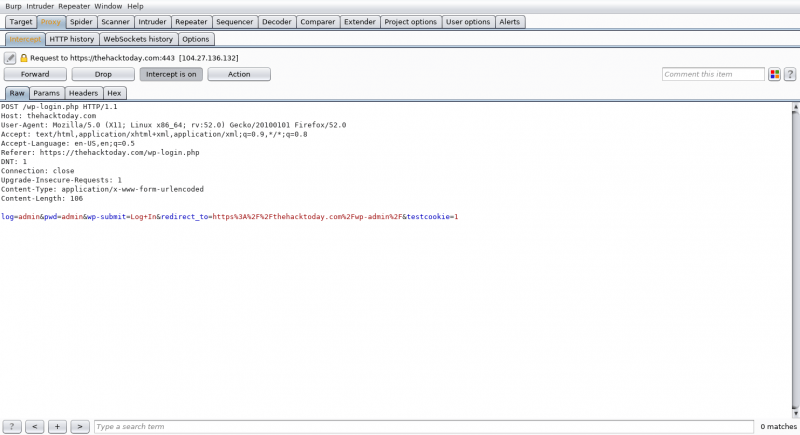Screen dimensions: 800x435
Task: Click the Type a search term field
Action: 424,426
